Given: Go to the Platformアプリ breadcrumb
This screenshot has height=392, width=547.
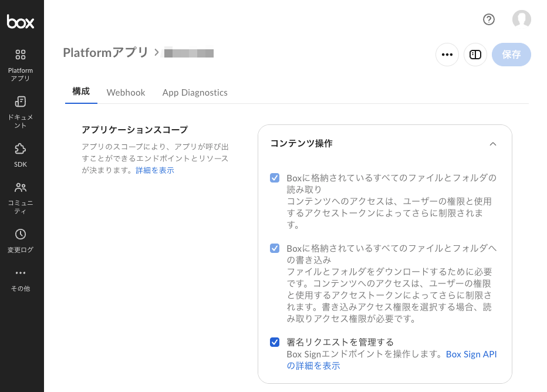Looking at the screenshot, I should [x=106, y=53].
